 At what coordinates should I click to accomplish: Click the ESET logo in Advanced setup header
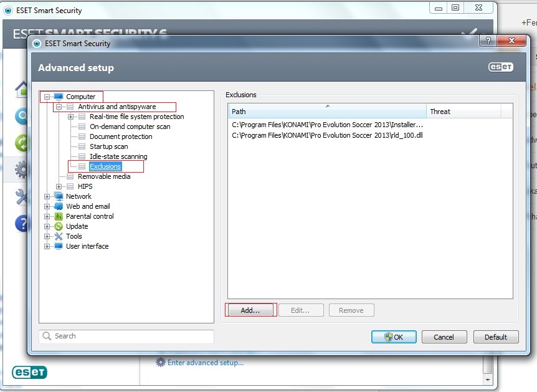click(x=501, y=67)
